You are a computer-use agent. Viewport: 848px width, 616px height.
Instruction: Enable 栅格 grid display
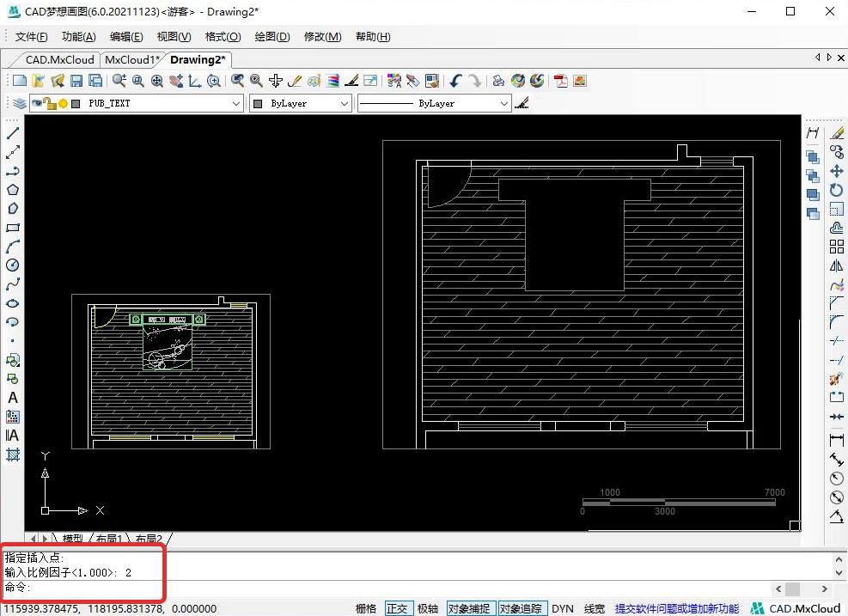pos(365,608)
